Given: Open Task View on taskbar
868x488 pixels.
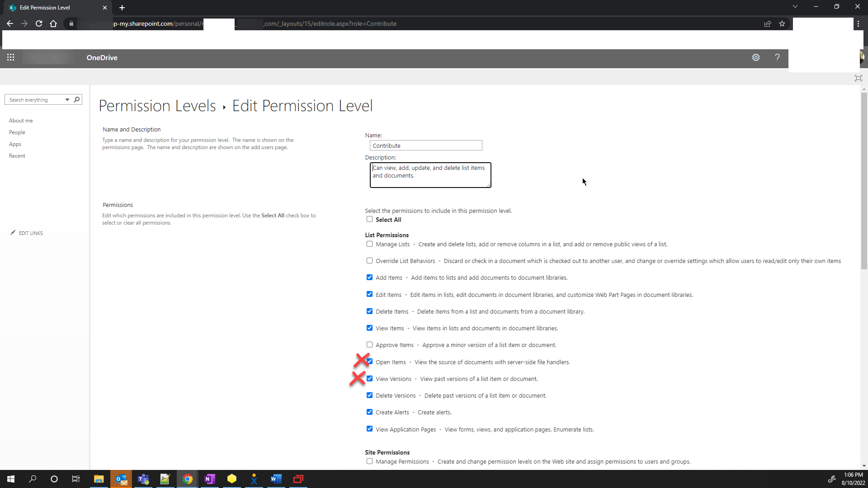Looking at the screenshot, I should click(x=76, y=479).
